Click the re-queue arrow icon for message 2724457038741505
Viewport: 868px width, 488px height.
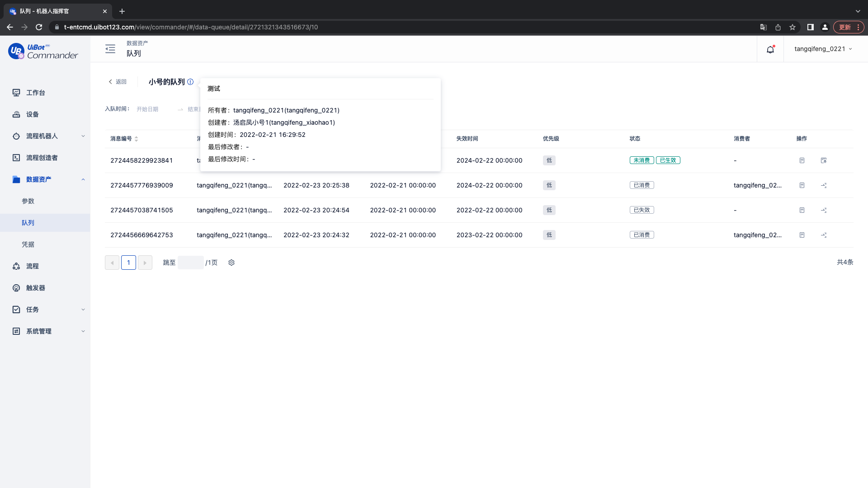point(824,210)
